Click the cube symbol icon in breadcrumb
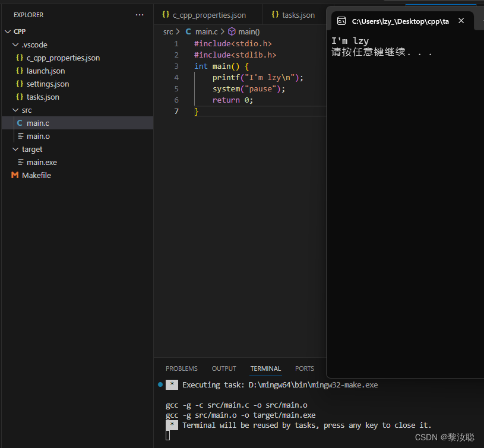This screenshot has width=484, height=448. pos(232,31)
